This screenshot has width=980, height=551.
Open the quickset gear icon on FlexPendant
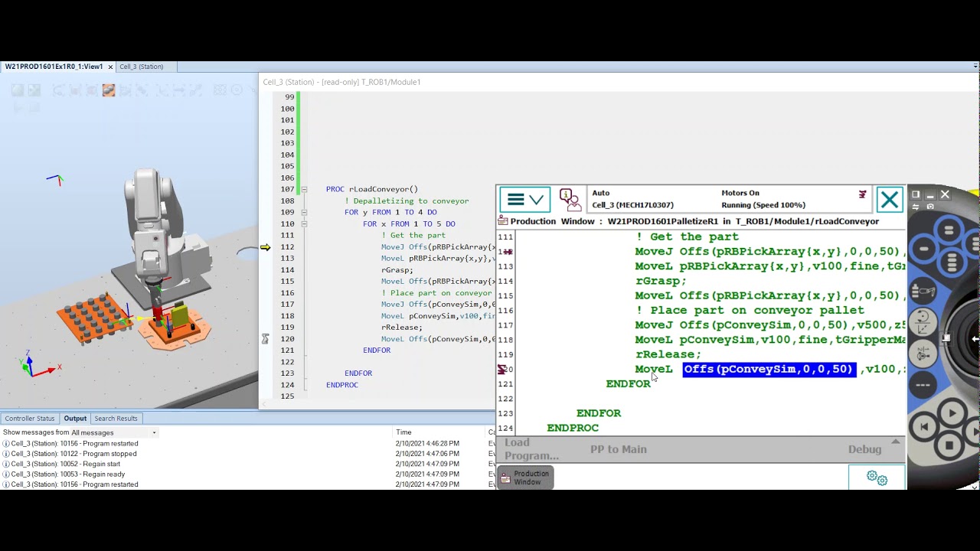pyautogui.click(x=877, y=478)
